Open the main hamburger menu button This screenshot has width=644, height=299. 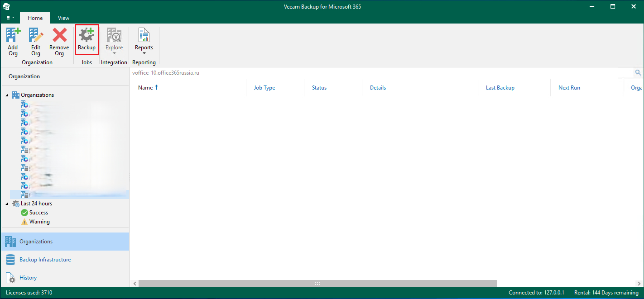10,18
